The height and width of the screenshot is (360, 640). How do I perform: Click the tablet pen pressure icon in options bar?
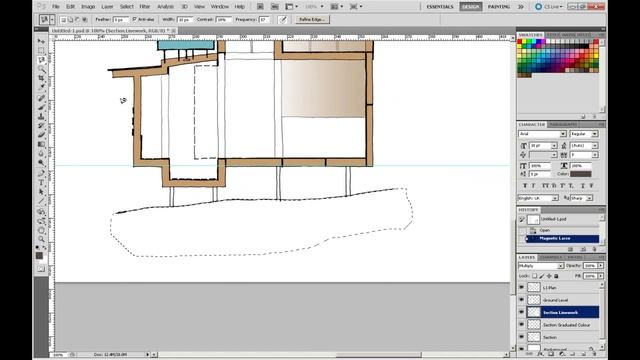(x=283, y=20)
